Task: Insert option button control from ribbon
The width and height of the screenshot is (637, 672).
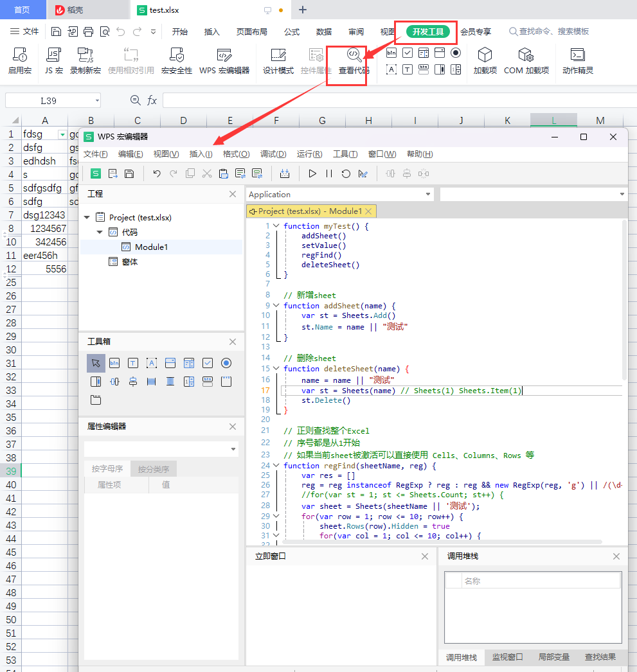Action: (x=456, y=53)
